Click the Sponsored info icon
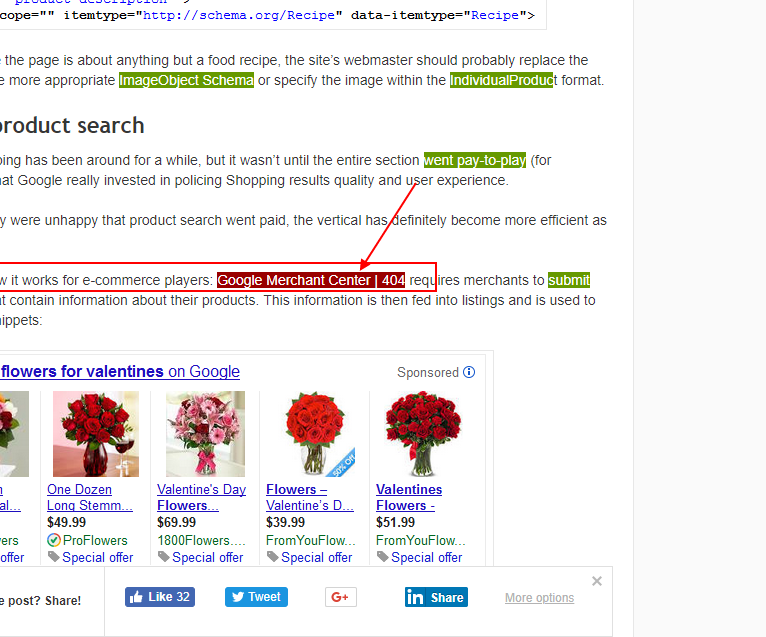Image resolution: width=766 pixels, height=637 pixels. [469, 372]
